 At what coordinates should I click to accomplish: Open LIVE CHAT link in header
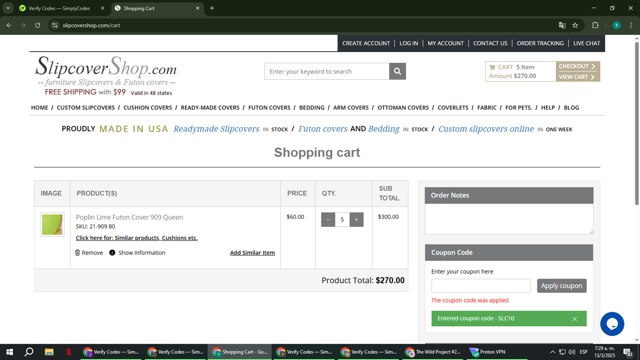coord(587,43)
